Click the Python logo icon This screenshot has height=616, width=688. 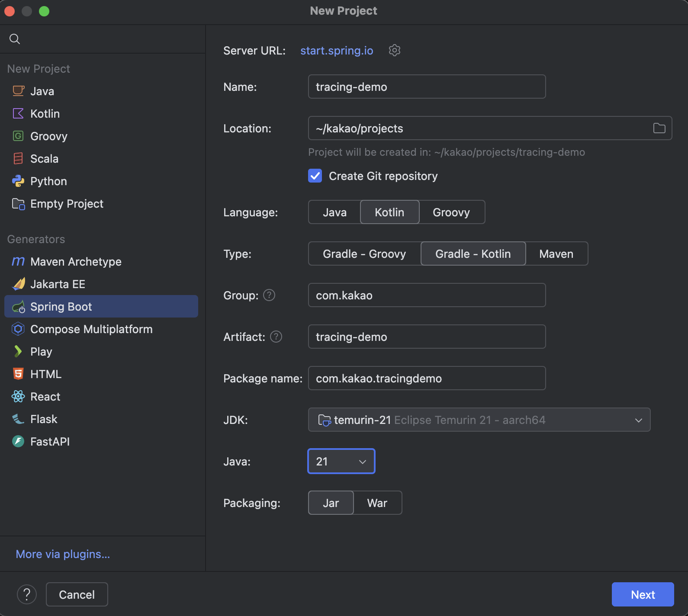pos(18,181)
